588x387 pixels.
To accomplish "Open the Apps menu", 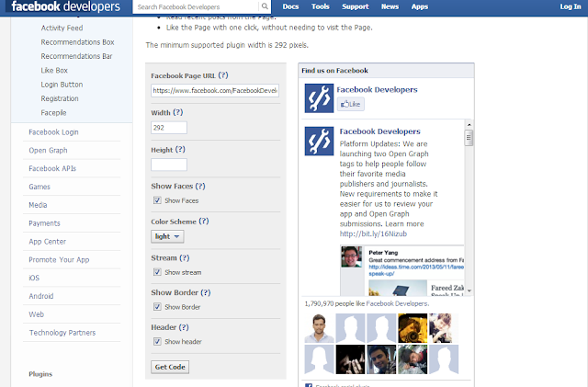I will [x=420, y=6].
